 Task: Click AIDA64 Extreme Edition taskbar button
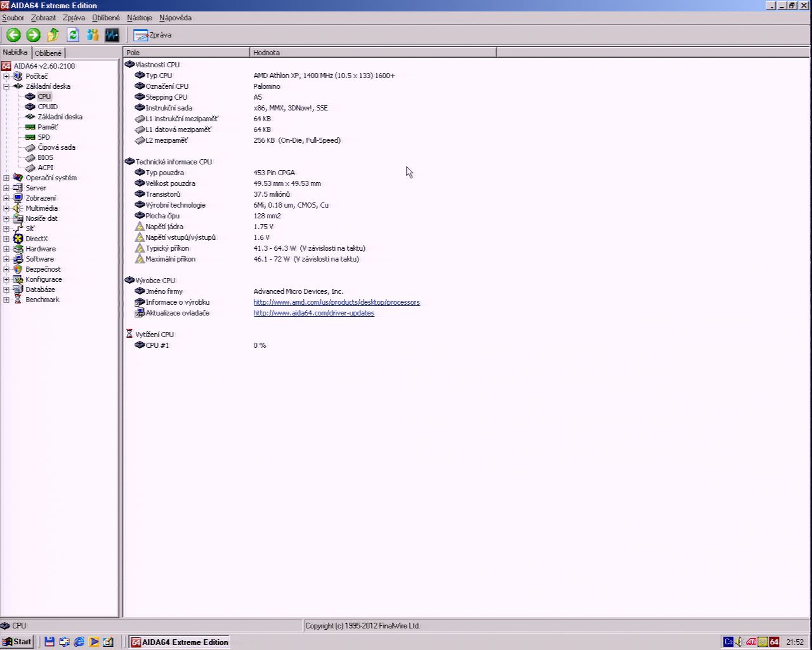click(x=179, y=642)
